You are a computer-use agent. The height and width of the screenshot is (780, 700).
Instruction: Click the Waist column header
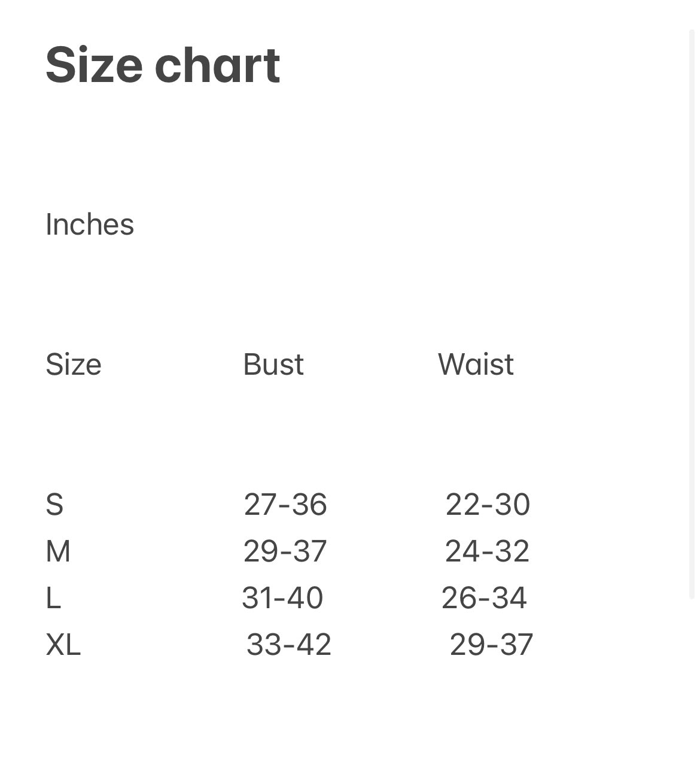pyautogui.click(x=476, y=365)
